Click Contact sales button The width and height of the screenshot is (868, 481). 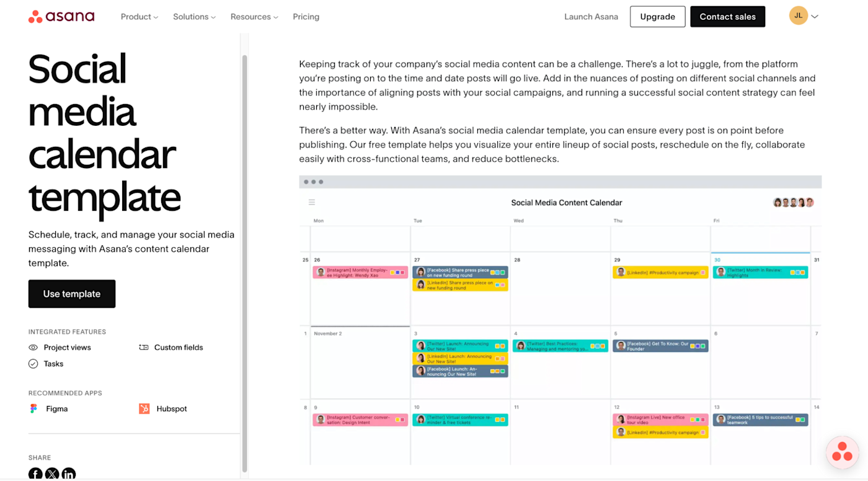(x=728, y=17)
